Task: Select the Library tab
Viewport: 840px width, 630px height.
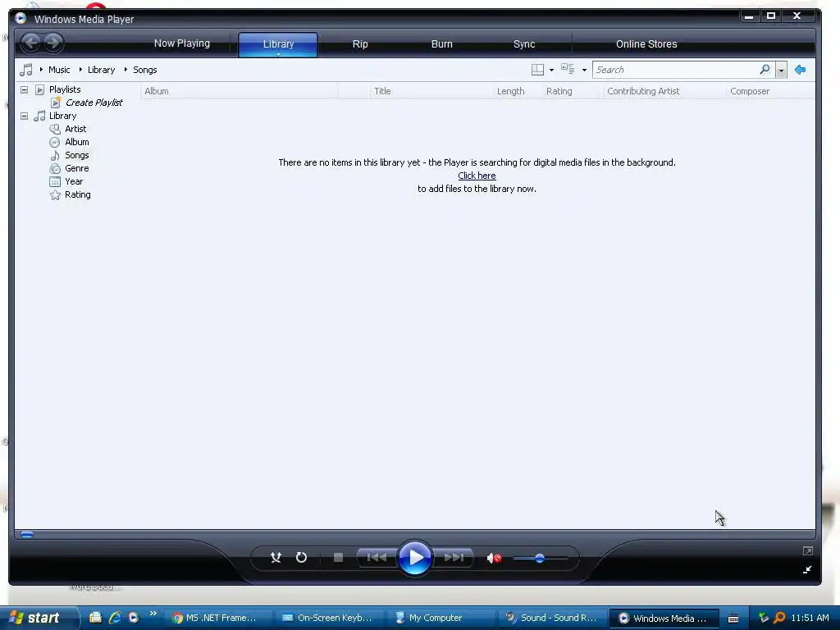Action: pyautogui.click(x=279, y=44)
